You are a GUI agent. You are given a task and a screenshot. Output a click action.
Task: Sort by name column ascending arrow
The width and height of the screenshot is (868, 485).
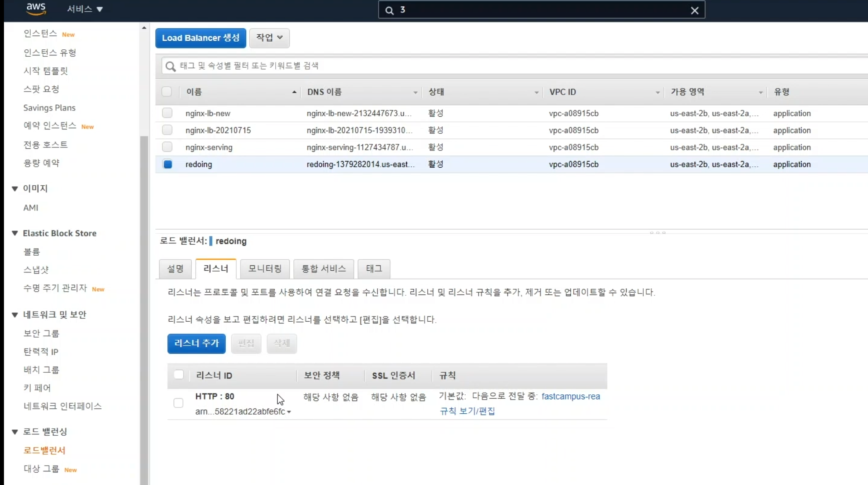pos(294,92)
